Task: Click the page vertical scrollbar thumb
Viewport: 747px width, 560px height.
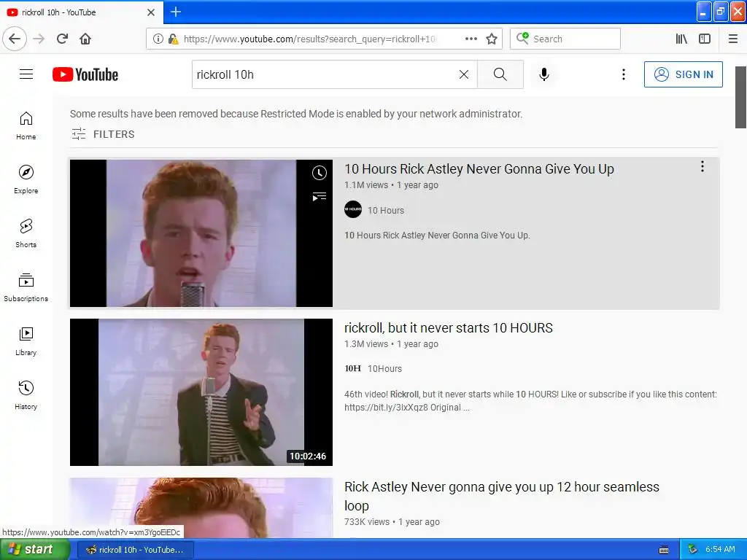Action: (x=740, y=97)
